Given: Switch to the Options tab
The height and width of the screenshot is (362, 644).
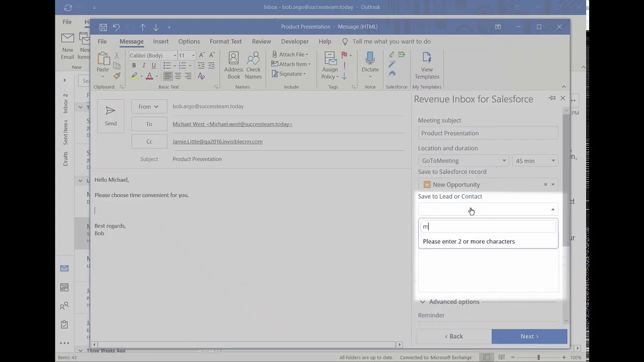Looking at the screenshot, I should coord(189,41).
